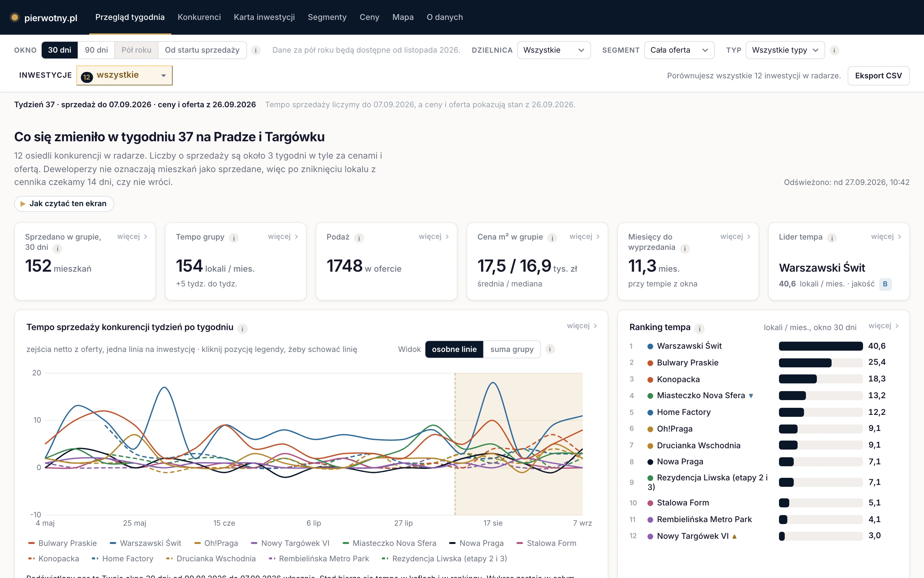Show info for Tempo grupy card
Viewport: 924px width, 578px height.
234,238
